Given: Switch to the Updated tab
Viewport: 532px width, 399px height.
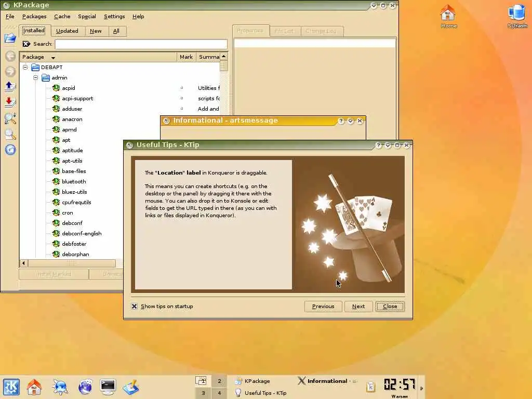Looking at the screenshot, I should 67,31.
